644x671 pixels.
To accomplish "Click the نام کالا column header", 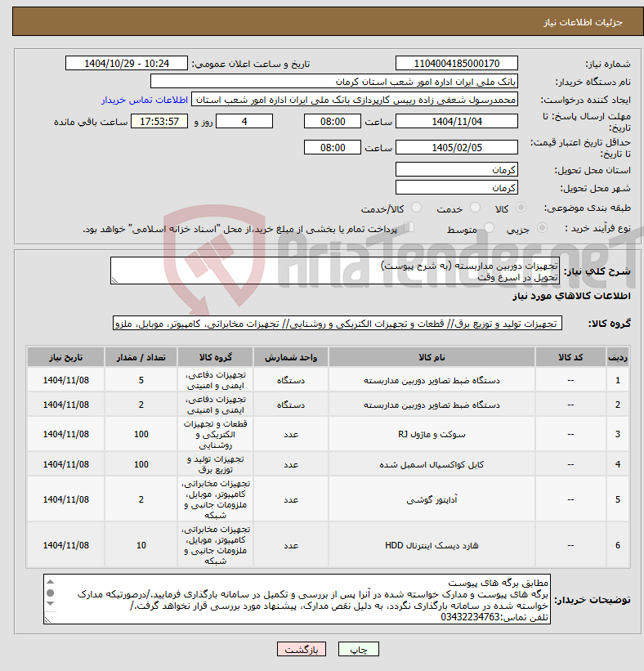I will [432, 357].
